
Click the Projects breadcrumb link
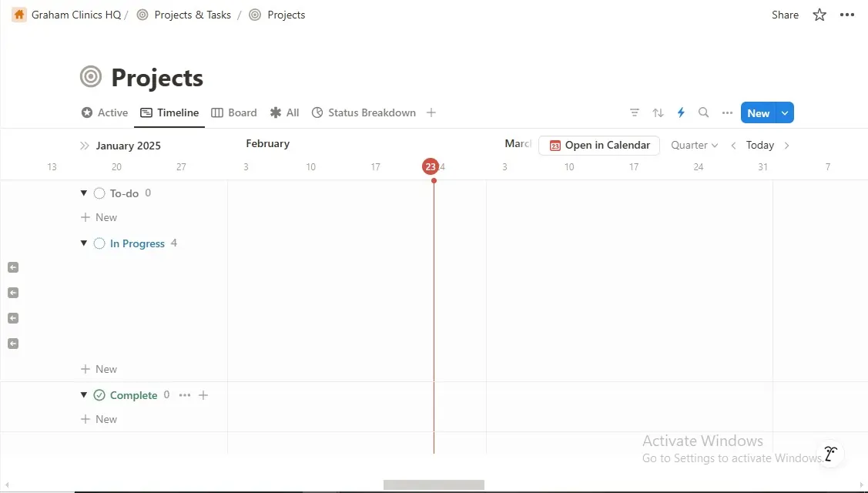coord(278,15)
